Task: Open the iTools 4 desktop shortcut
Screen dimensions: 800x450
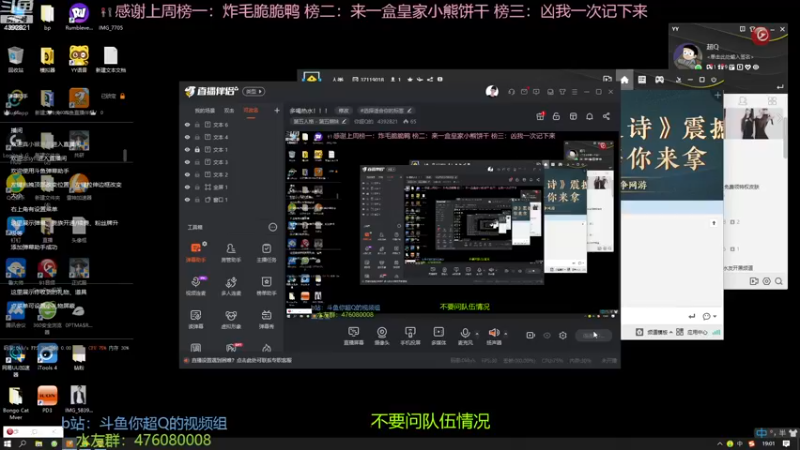Action: (47, 357)
